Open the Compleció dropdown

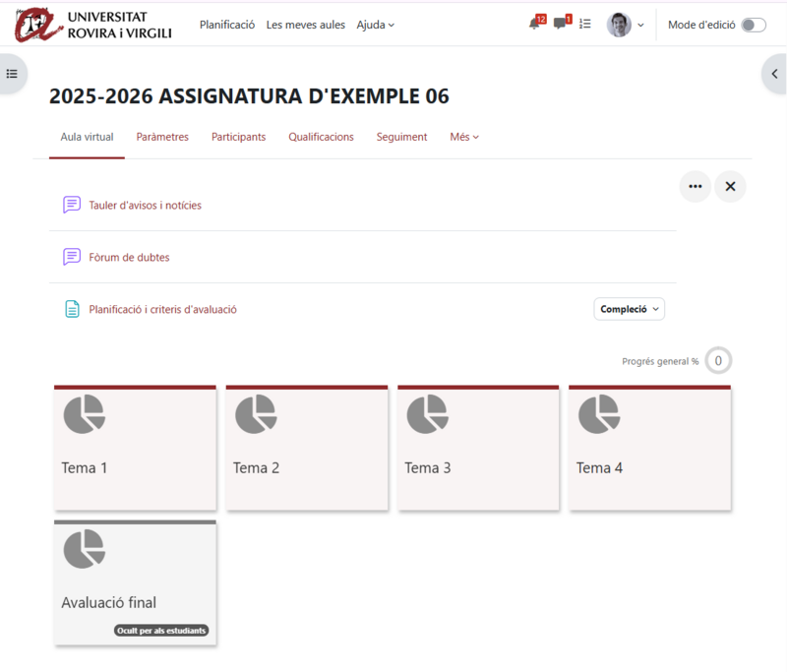(629, 308)
